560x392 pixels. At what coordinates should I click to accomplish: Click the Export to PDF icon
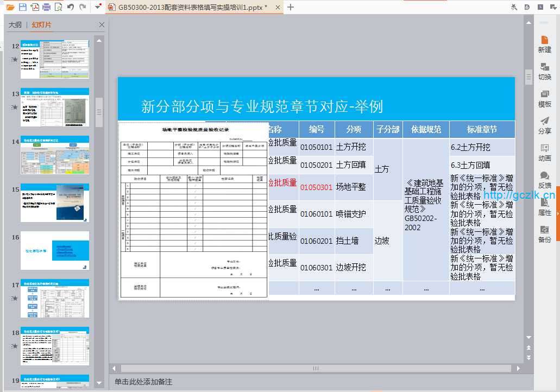(x=35, y=7)
